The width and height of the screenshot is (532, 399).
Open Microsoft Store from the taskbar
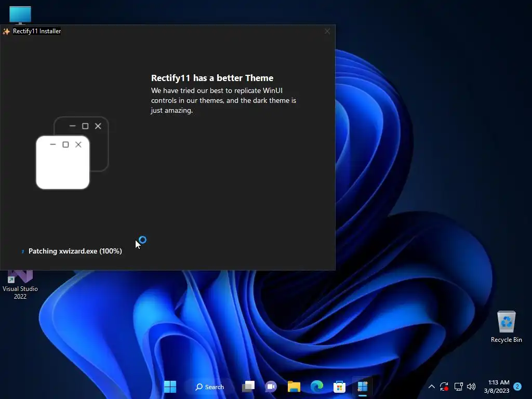click(339, 387)
